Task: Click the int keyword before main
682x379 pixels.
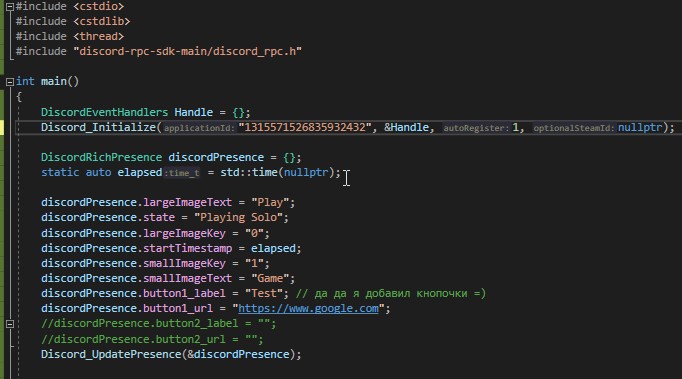Action: 25,81
